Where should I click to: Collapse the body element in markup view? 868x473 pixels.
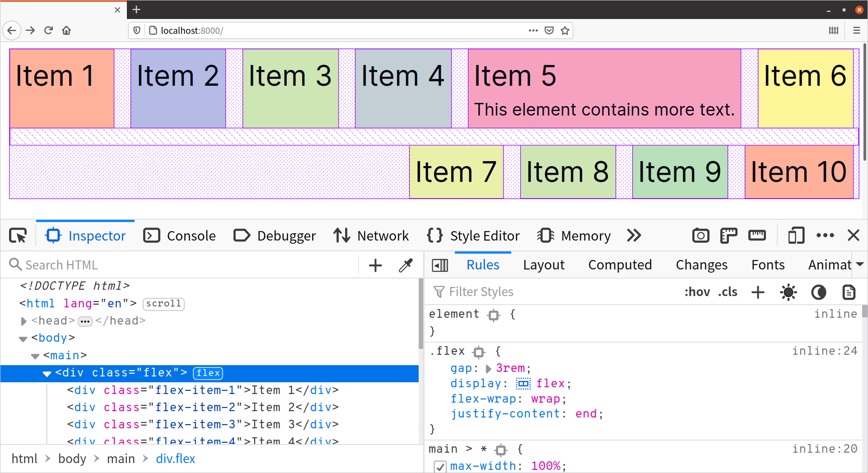pos(23,338)
